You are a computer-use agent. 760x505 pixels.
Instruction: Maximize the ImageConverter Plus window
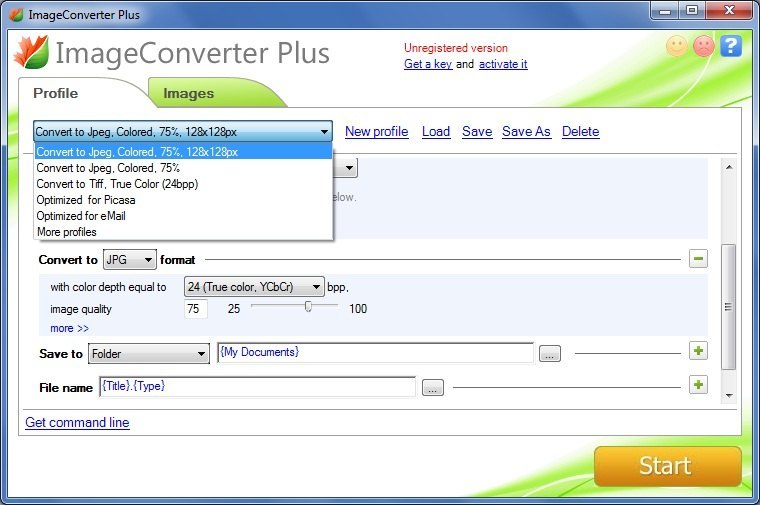692,11
